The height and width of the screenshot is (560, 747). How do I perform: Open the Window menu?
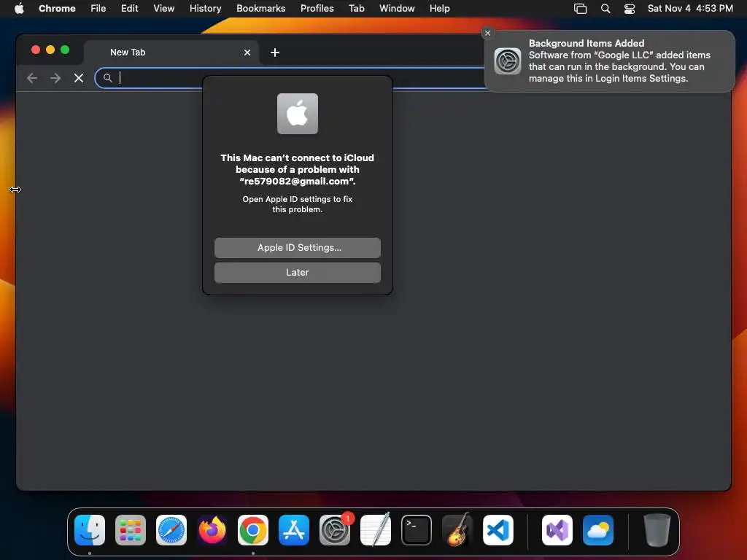point(397,8)
